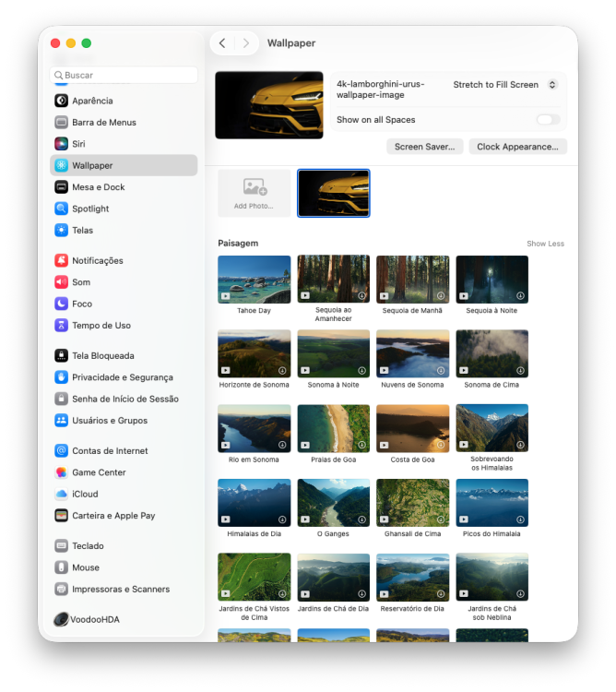The image size is (616, 692).
Task: Download Sequoia ao Amanhecer via its download icon
Action: 361,295
